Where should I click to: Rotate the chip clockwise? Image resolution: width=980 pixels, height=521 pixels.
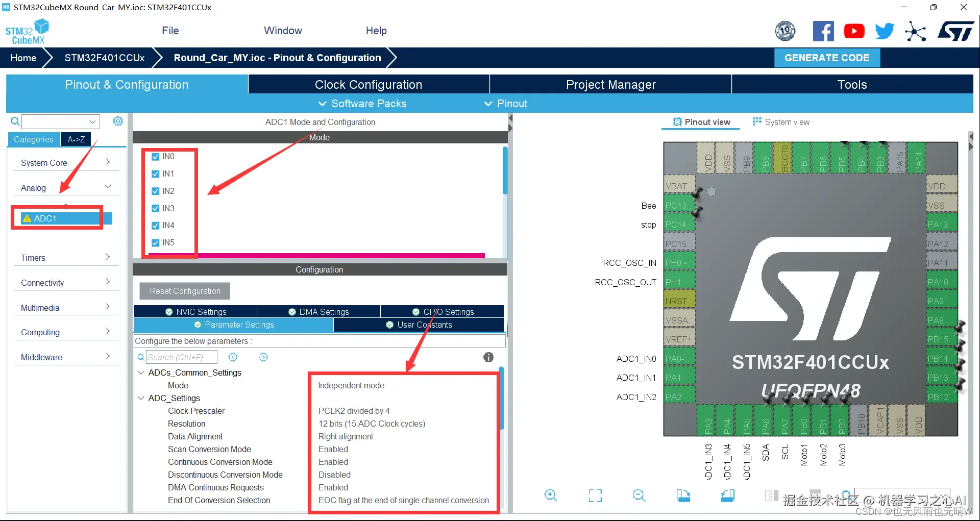(683, 495)
